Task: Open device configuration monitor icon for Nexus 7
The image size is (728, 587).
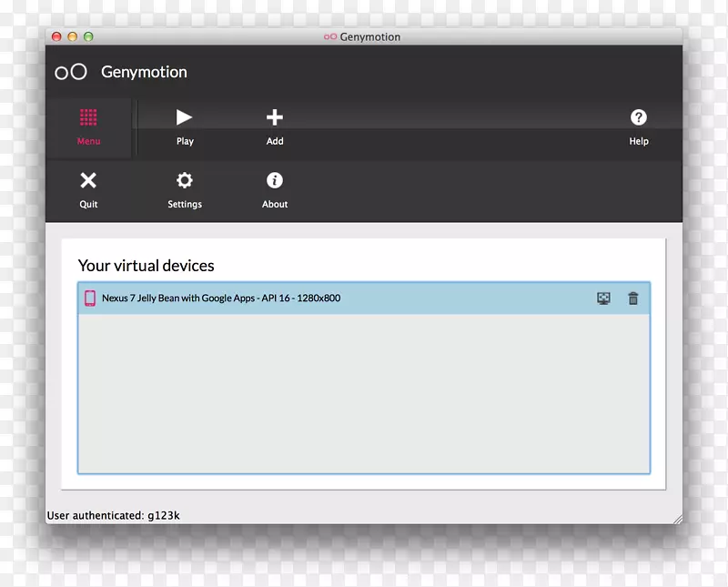Action: (603, 299)
